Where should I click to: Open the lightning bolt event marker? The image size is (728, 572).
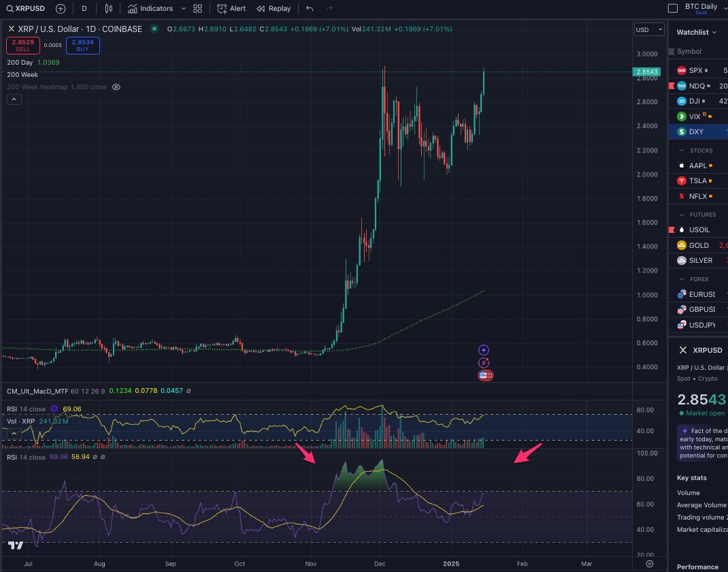pos(484,362)
